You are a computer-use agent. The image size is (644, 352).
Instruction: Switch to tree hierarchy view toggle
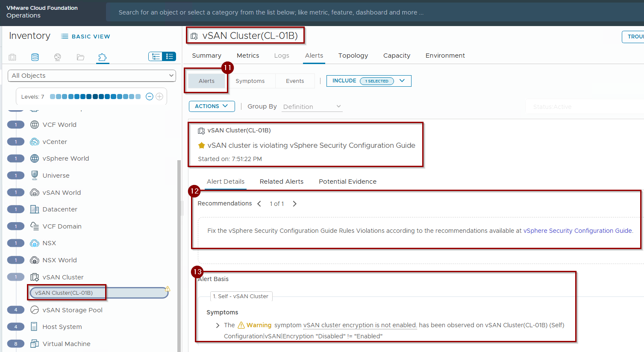[156, 56]
